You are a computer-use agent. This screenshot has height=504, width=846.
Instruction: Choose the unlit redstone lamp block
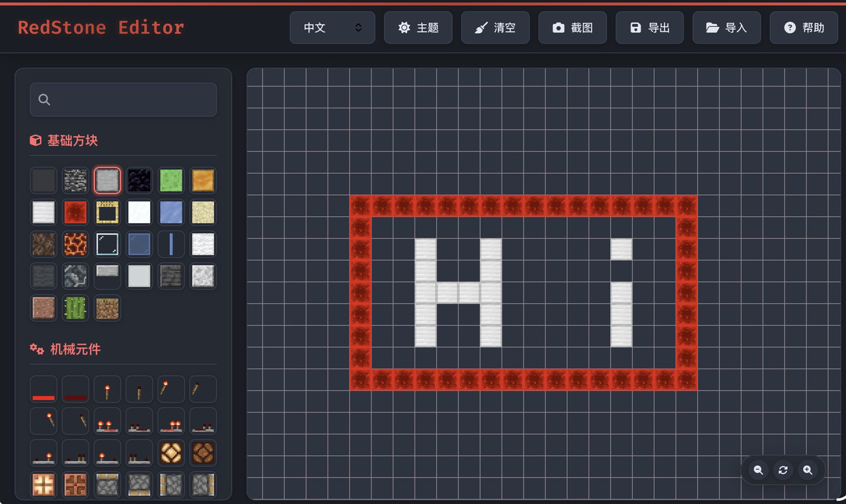coord(203,452)
